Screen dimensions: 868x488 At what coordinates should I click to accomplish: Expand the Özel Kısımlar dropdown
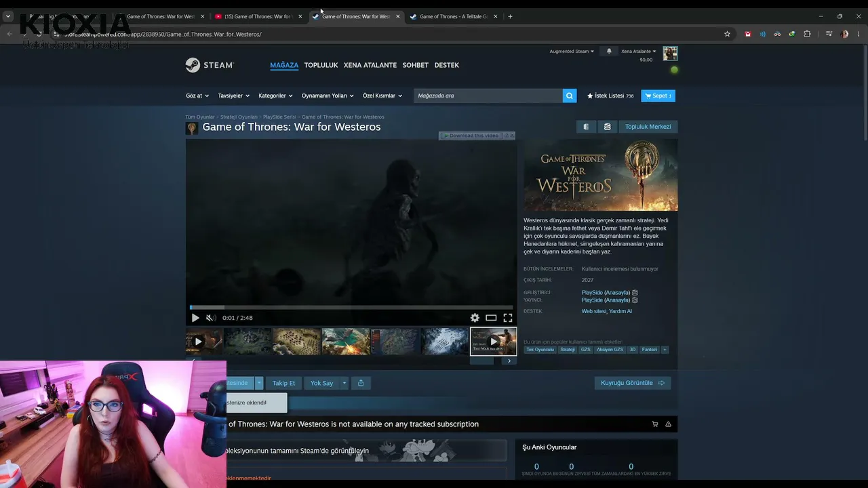382,96
